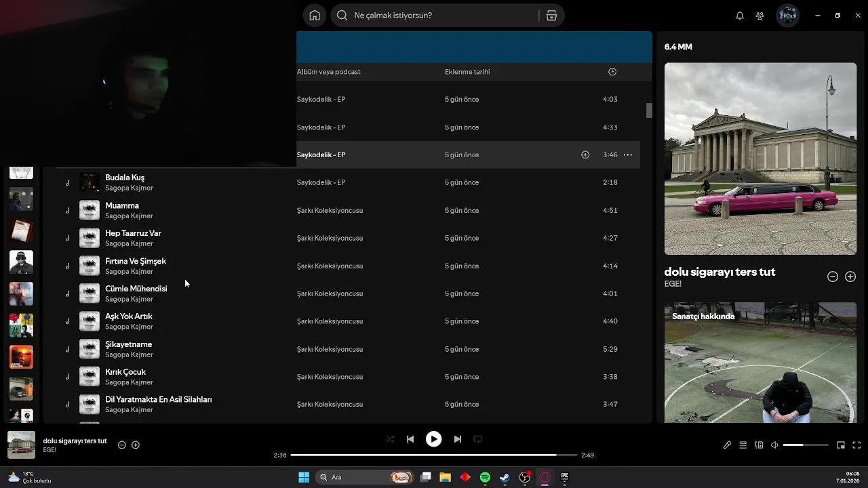
Task: Open the Windows Start menu
Action: click(304, 477)
